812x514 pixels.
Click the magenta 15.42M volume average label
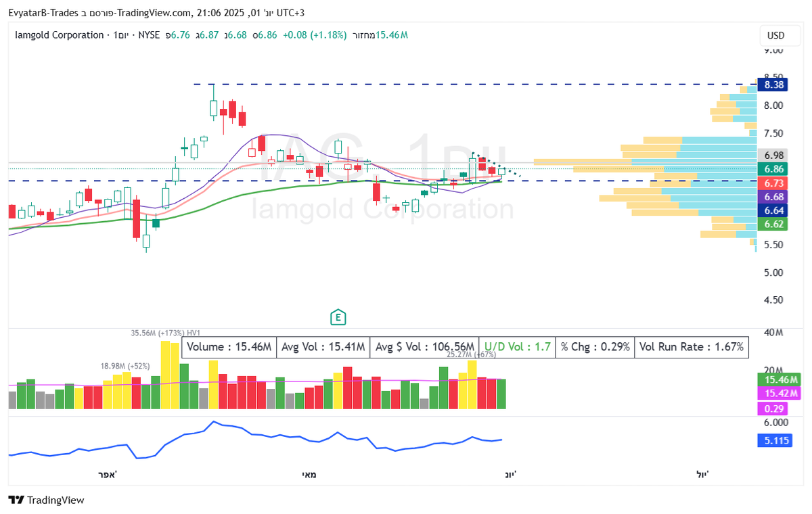click(x=777, y=393)
